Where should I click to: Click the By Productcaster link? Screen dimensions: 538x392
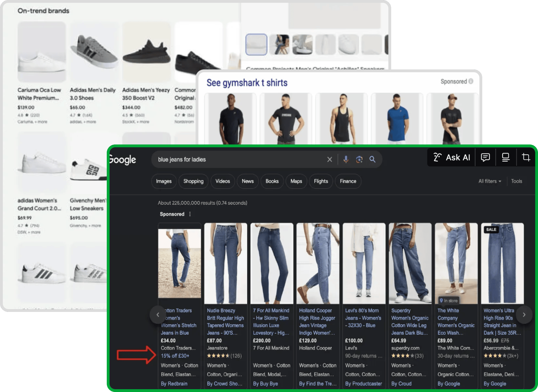363,384
